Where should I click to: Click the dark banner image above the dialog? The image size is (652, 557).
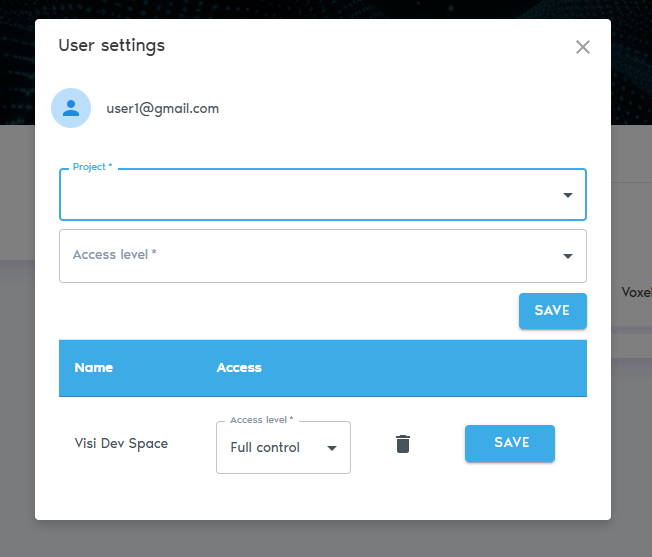point(326,9)
